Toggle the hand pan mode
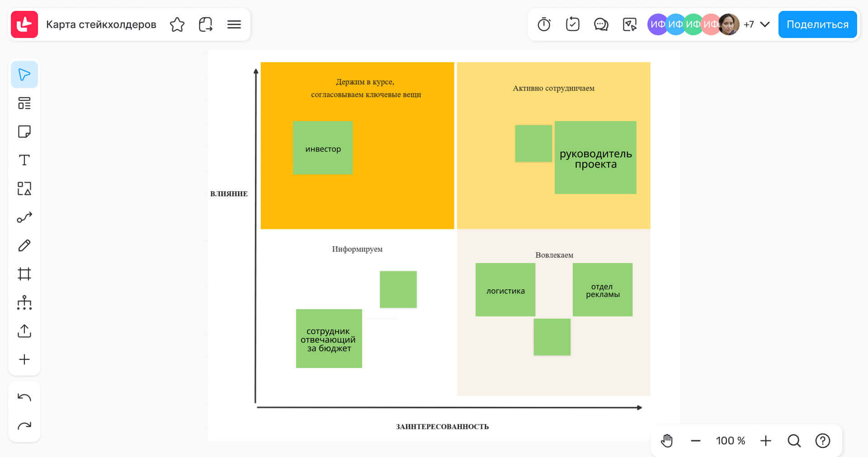 [x=667, y=441]
